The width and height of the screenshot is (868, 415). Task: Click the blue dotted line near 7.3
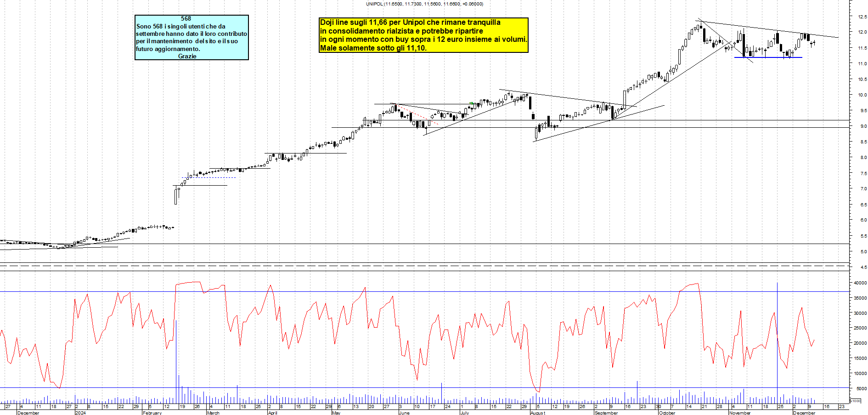(209, 177)
